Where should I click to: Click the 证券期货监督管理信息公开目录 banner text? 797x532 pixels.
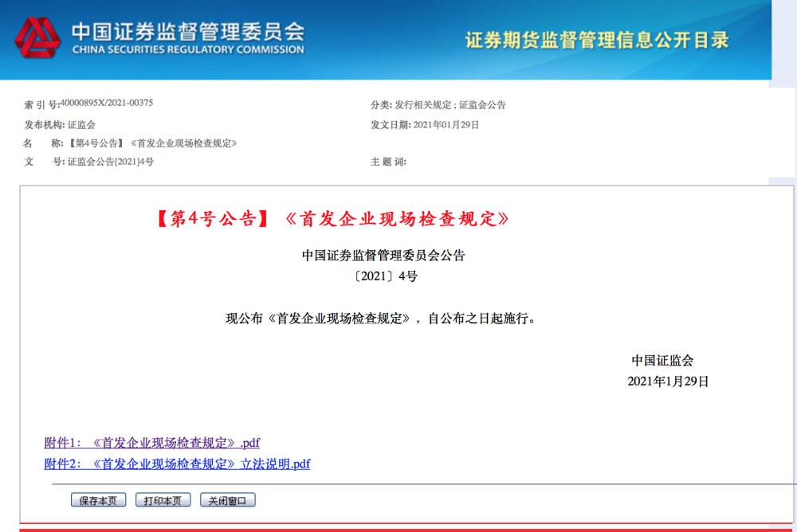pyautogui.click(x=597, y=40)
